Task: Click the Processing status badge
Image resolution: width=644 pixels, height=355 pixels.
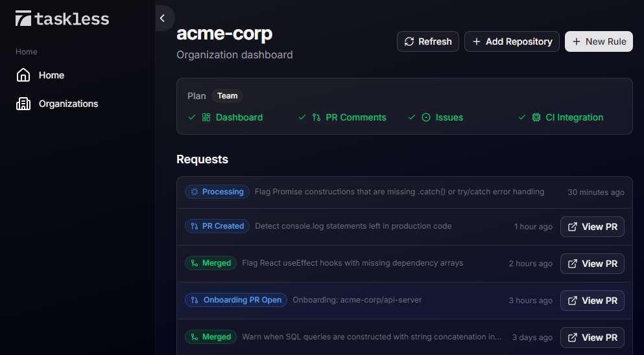Action: click(217, 192)
